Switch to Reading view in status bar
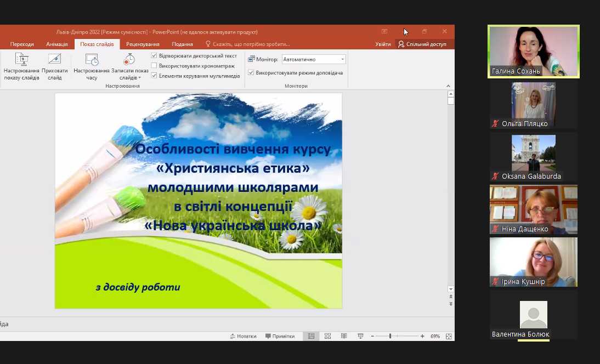 coord(344,336)
